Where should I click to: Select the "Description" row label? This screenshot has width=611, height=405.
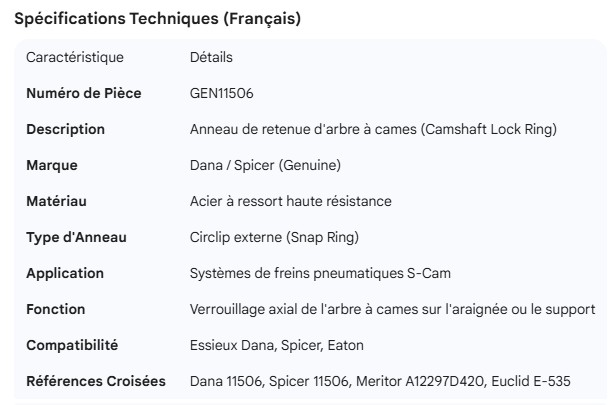click(65, 129)
